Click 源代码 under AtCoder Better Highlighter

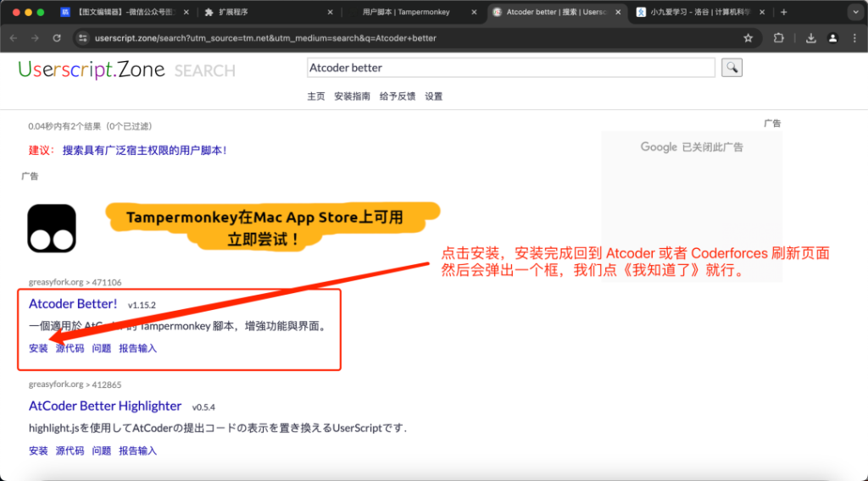pos(70,451)
